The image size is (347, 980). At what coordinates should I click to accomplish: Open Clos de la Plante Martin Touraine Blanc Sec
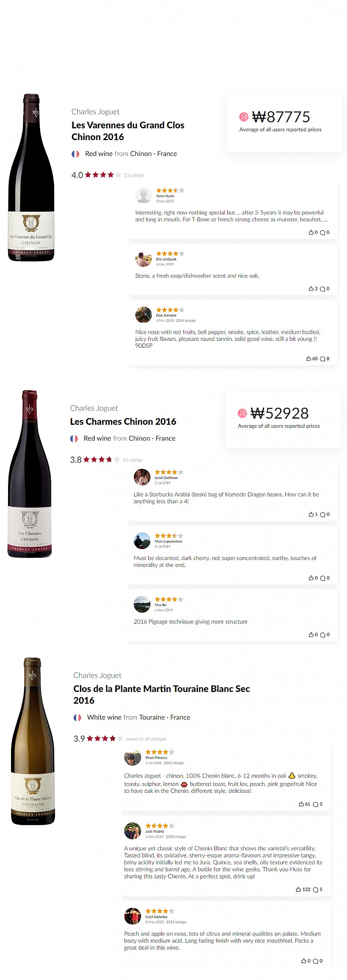pyautogui.click(x=162, y=694)
